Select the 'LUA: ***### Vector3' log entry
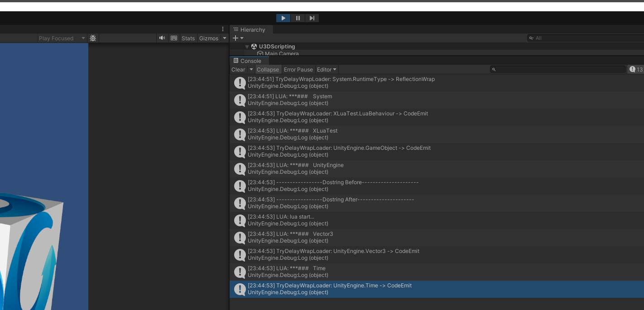Image resolution: width=644 pixels, height=310 pixels. point(437,238)
